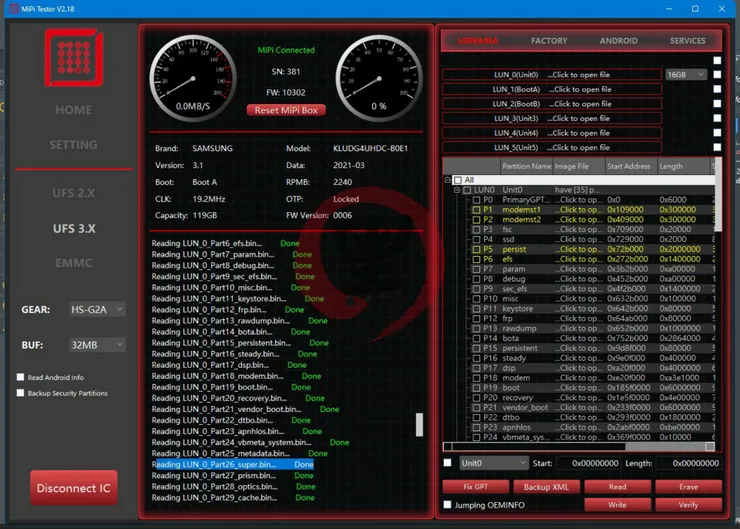Open the BUF dropdown showing 32MB

97,345
